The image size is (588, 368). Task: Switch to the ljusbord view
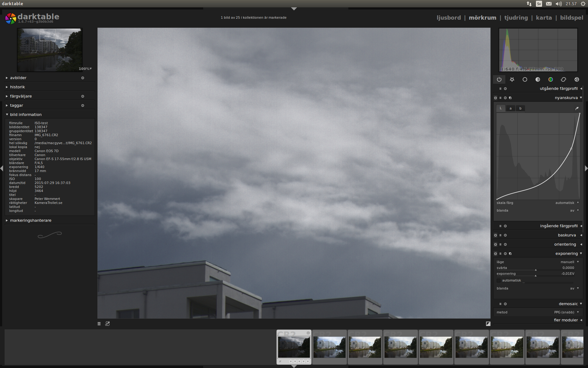click(x=448, y=18)
